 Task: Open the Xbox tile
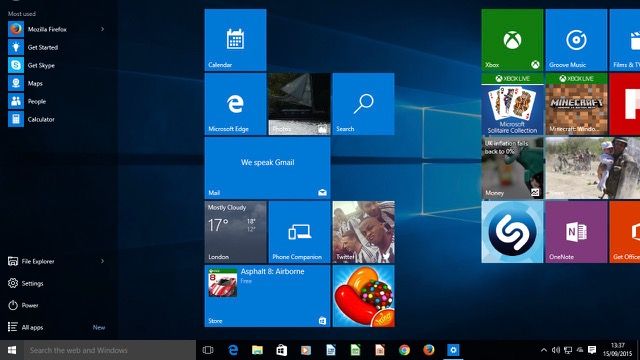point(512,40)
